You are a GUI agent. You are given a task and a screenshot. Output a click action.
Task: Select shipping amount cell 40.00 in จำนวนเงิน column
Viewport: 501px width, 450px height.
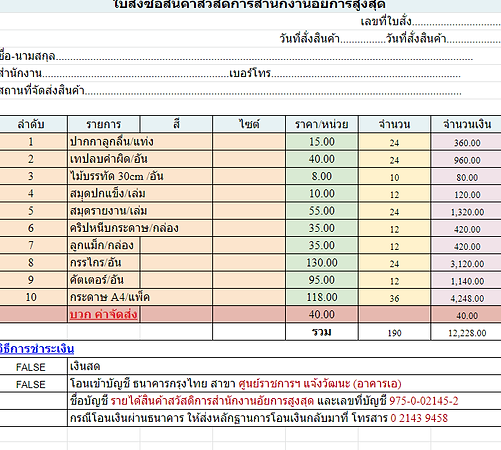[466, 315]
